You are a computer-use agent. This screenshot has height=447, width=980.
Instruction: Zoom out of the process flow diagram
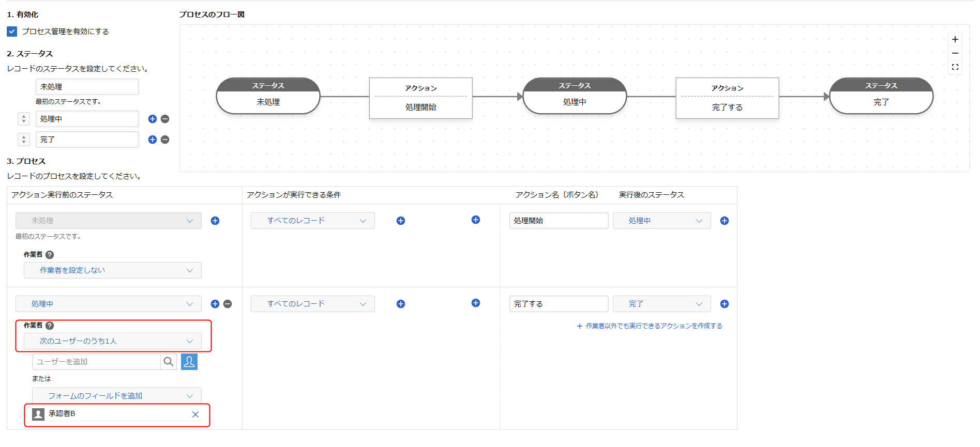coord(955,53)
